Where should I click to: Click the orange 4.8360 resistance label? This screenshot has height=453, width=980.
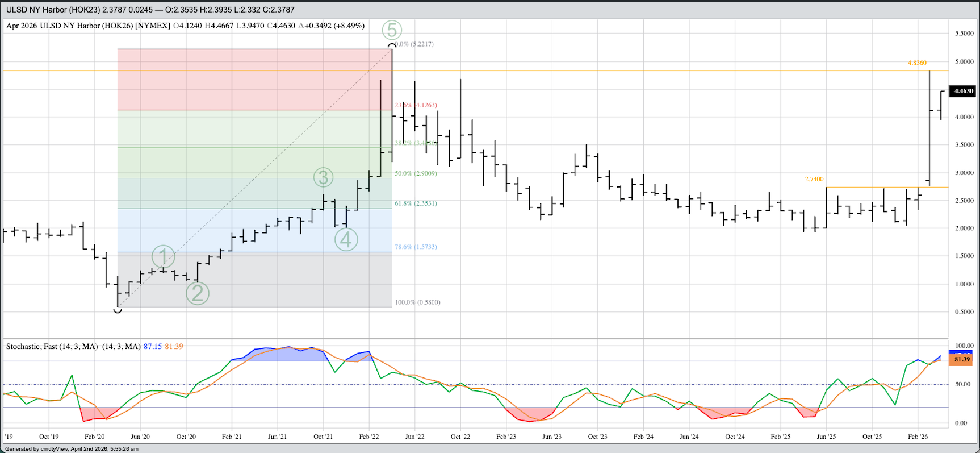pyautogui.click(x=916, y=63)
